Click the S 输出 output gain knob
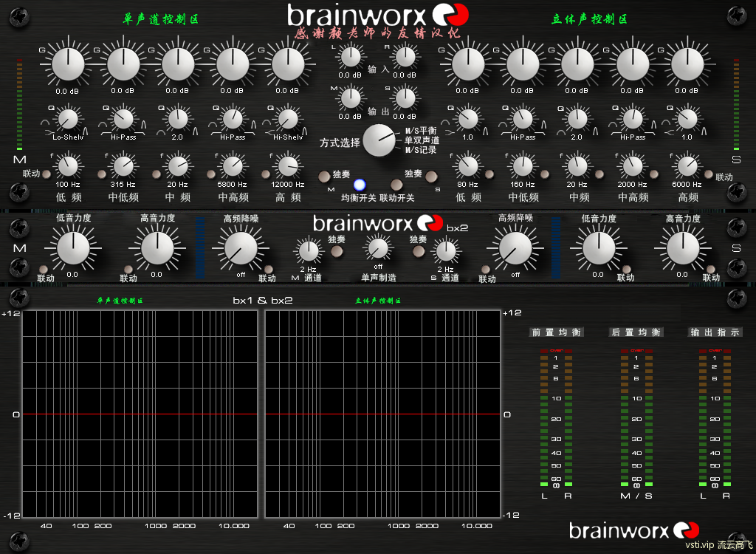Screen dimensions: 756x554 [x=405, y=98]
